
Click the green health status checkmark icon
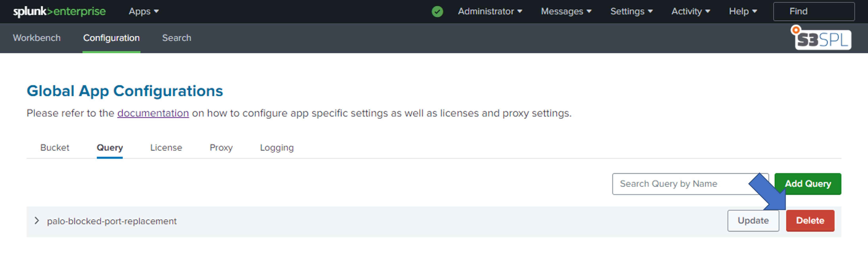(437, 11)
